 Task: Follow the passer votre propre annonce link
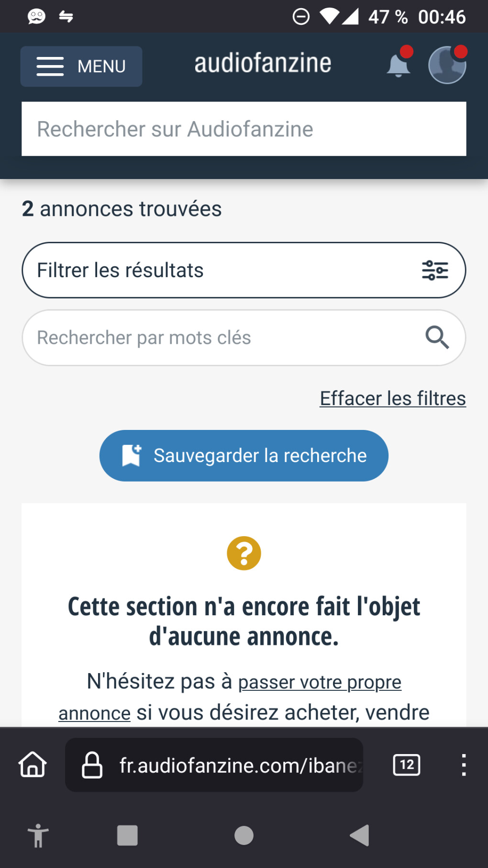pyautogui.click(x=319, y=682)
